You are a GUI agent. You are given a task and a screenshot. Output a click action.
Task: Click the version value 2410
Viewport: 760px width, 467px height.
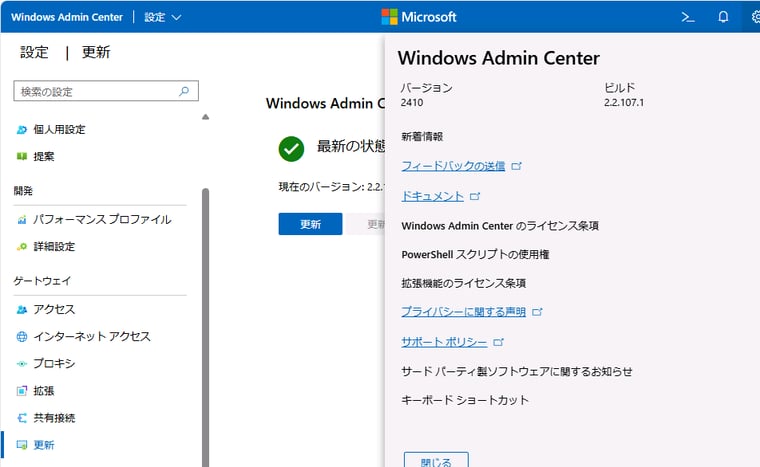412,102
